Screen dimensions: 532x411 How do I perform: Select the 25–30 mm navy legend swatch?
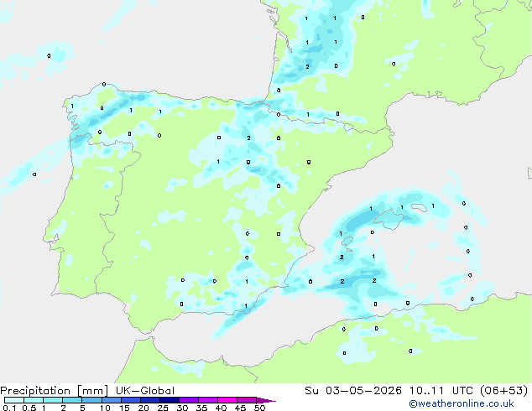[169, 400]
